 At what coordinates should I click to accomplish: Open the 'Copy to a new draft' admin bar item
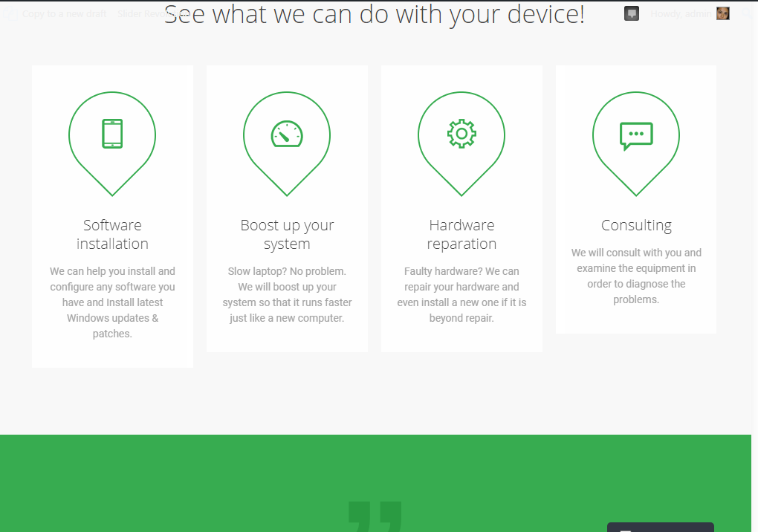65,13
